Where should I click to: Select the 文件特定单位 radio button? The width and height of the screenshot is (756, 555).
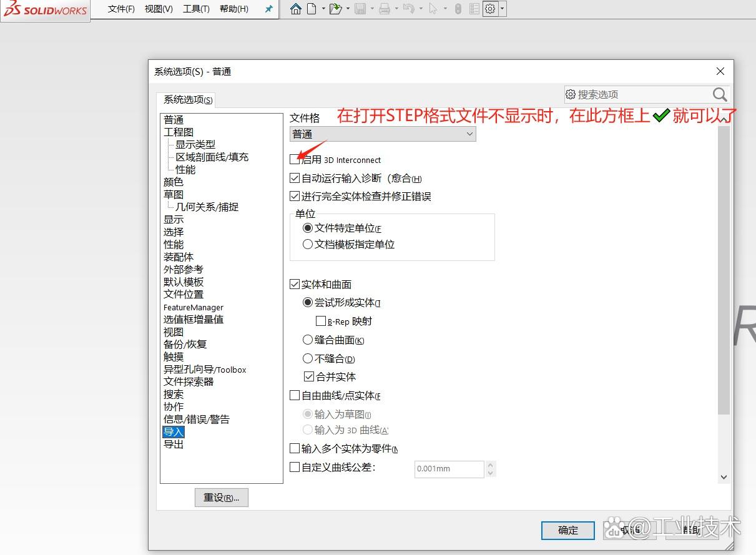(308, 228)
